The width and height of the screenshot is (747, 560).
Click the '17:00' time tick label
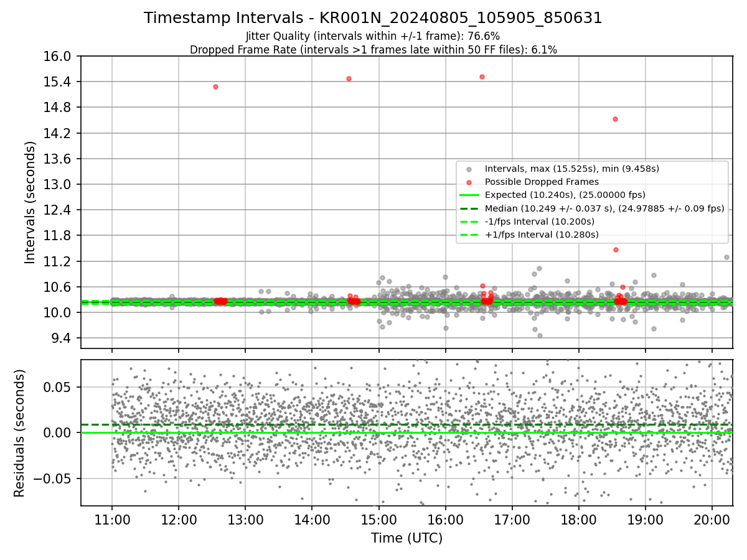[x=512, y=520]
